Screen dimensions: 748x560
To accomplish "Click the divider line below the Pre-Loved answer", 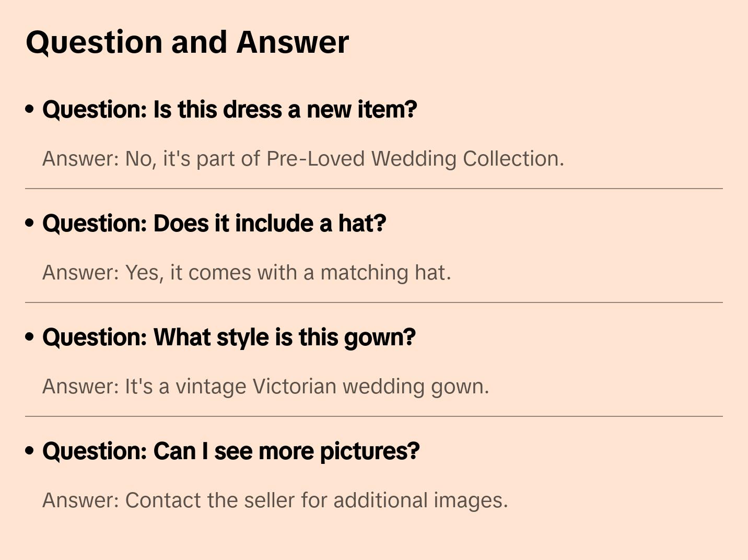I will point(374,189).
